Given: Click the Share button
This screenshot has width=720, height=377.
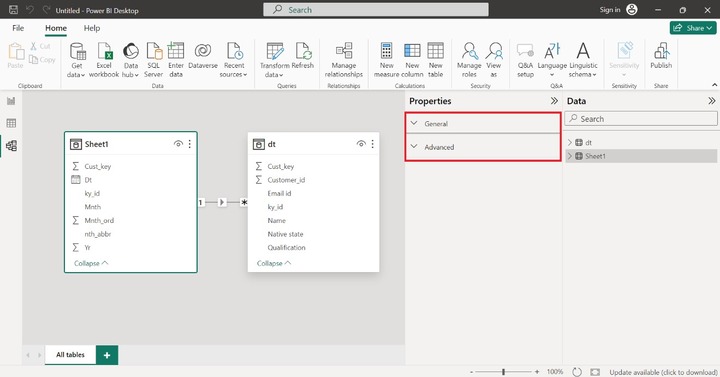Looking at the screenshot, I should point(693,28).
